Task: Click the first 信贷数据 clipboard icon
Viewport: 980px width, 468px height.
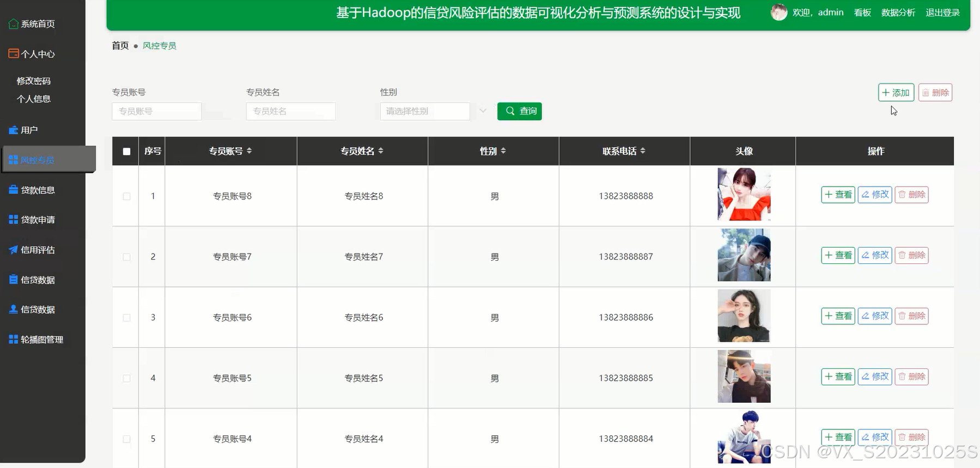Action: (14, 280)
